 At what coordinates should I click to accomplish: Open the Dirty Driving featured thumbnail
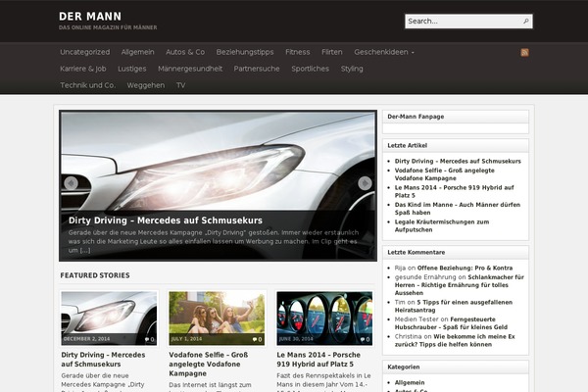[x=109, y=318]
